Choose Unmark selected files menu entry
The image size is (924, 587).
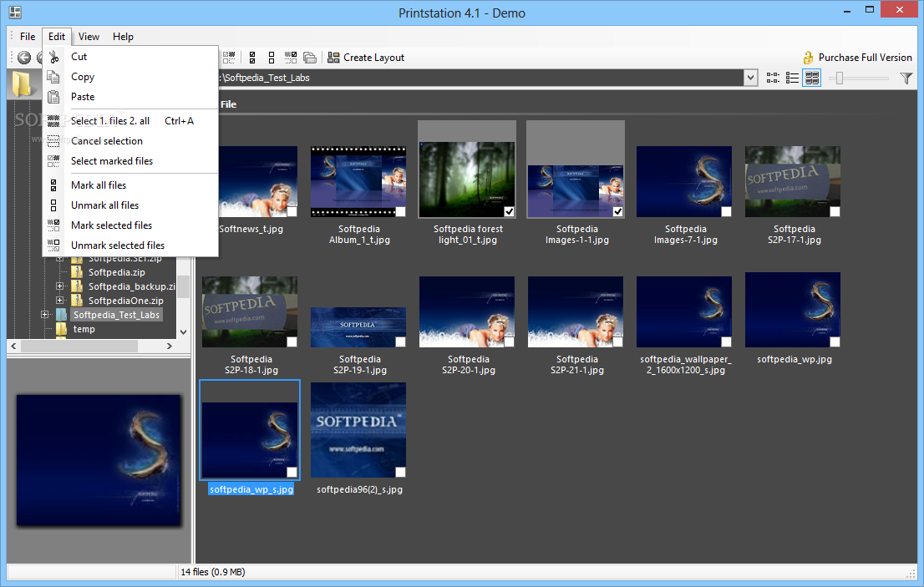coord(130,245)
